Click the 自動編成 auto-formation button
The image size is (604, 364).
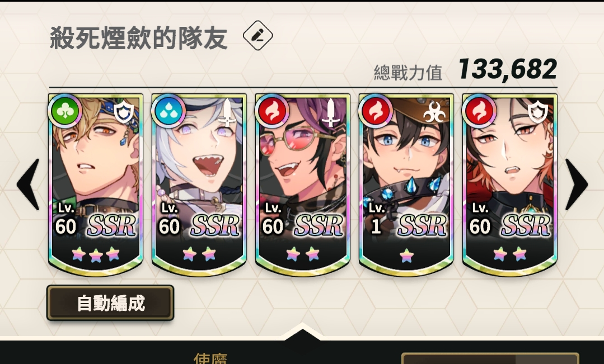click(110, 303)
